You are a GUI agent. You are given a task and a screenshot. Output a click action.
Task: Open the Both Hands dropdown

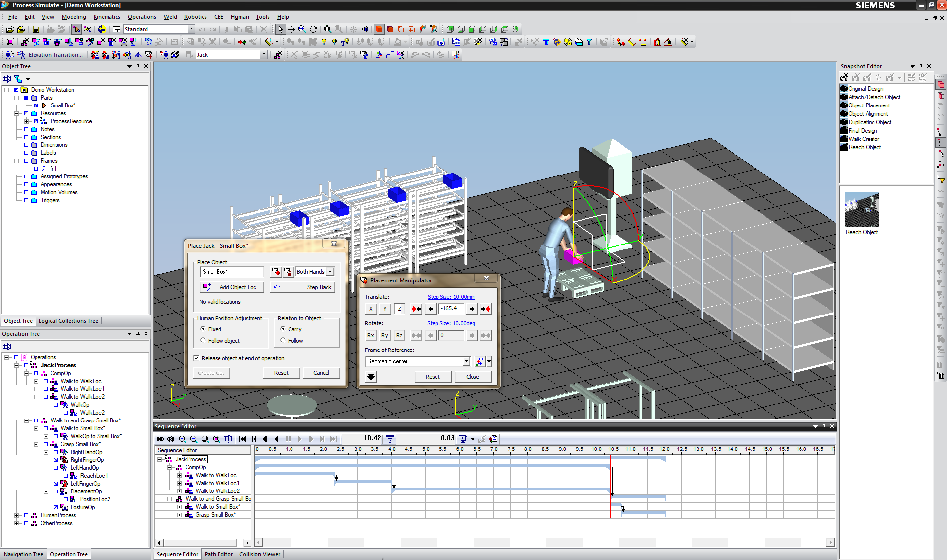330,272
